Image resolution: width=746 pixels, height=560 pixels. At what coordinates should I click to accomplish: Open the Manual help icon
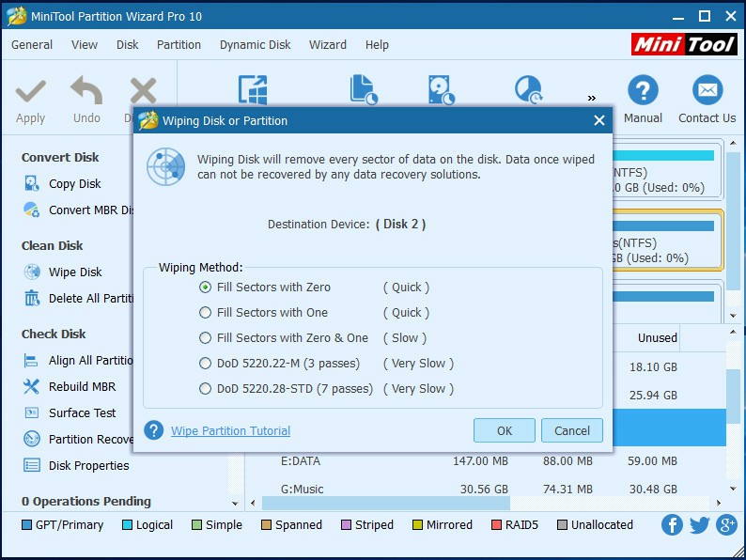643,90
